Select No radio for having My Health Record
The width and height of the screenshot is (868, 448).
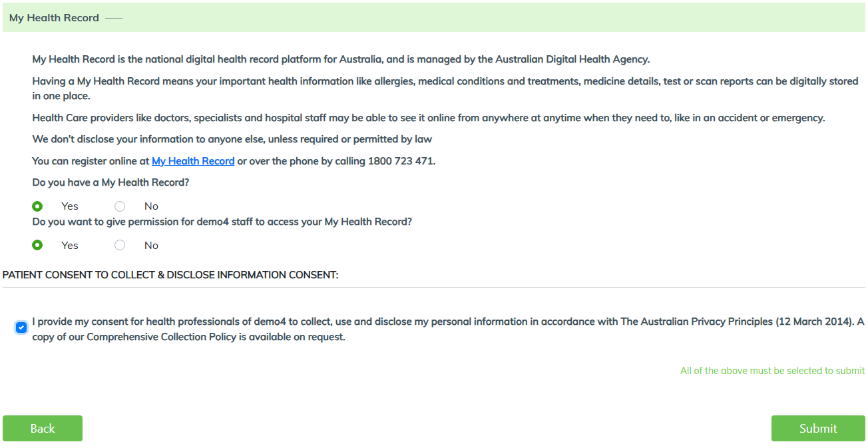tap(120, 206)
